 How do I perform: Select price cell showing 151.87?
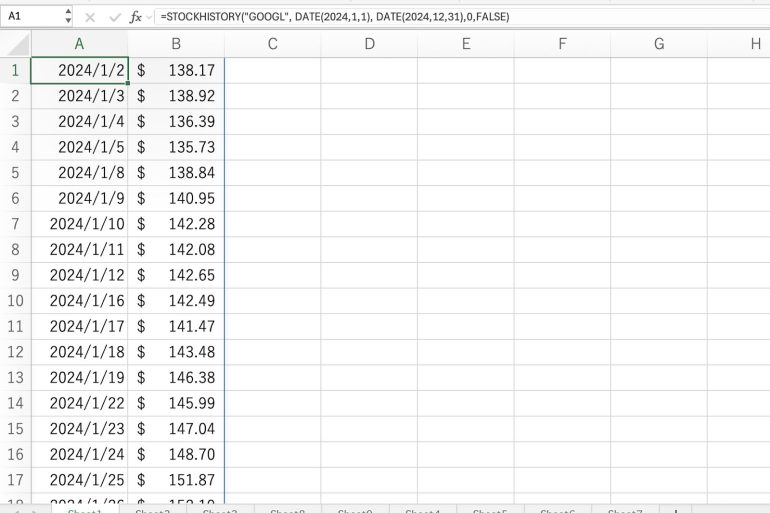click(176, 480)
